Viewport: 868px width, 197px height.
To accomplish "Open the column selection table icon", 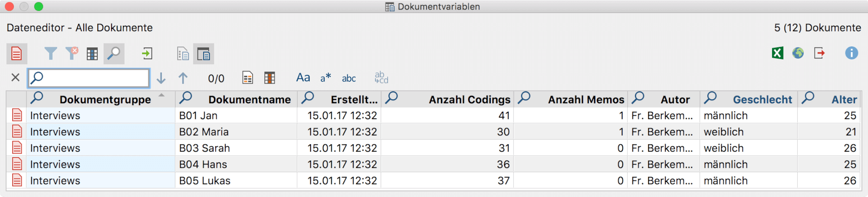I will (x=92, y=54).
